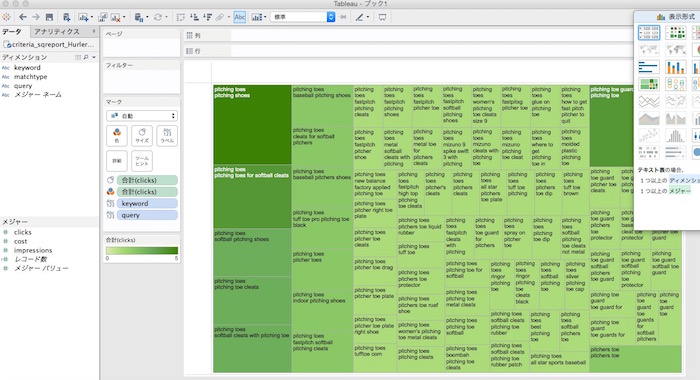Open the new worksheet dropdown arrow
The height and width of the screenshot is (380, 700).
(x=92, y=17)
